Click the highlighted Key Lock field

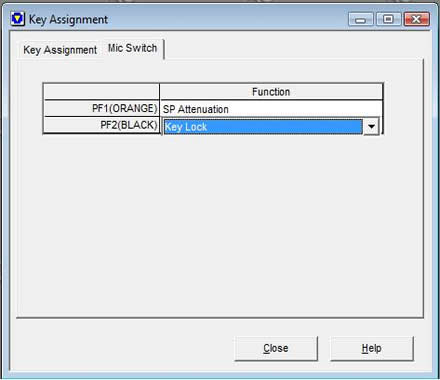pos(263,127)
